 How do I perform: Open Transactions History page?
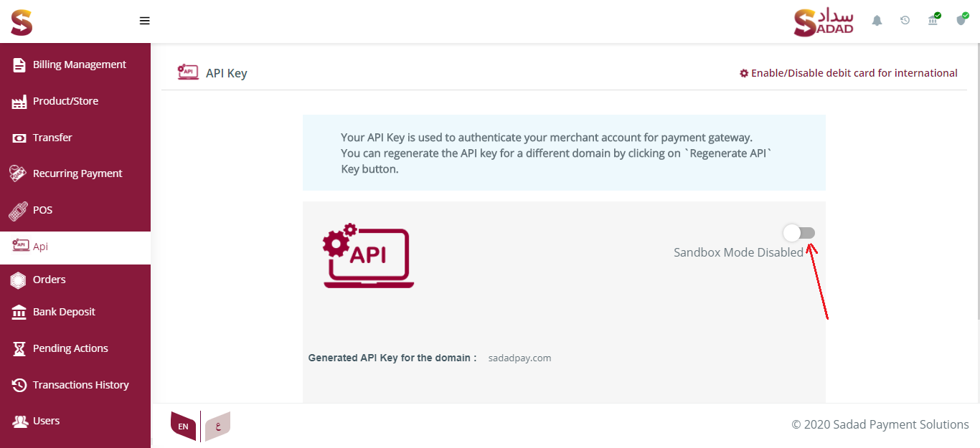coord(80,385)
